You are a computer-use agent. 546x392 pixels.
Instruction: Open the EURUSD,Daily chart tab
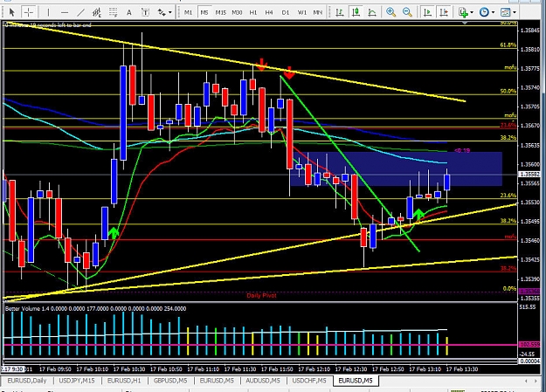27,381
